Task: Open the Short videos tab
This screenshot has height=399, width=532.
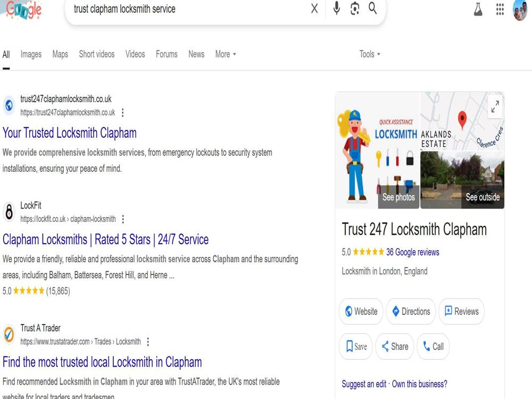Action: (x=97, y=54)
